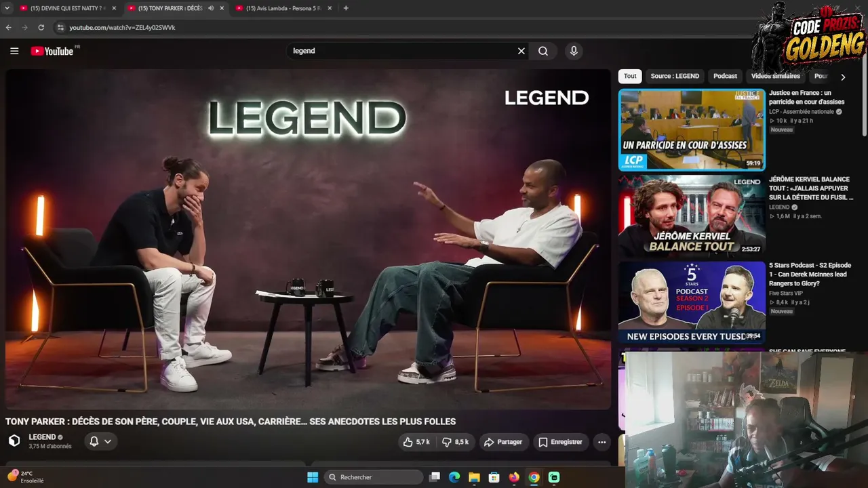This screenshot has width=868, height=488.
Task: Click the 'Jérôme Kerviel balance tout' thumbnail
Action: [x=692, y=216]
